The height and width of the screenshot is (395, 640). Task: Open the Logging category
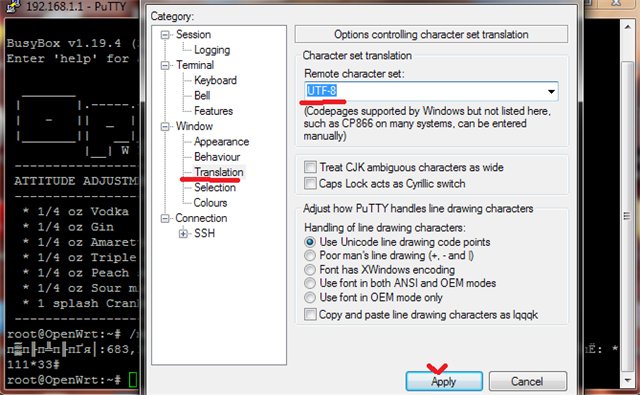(212, 50)
